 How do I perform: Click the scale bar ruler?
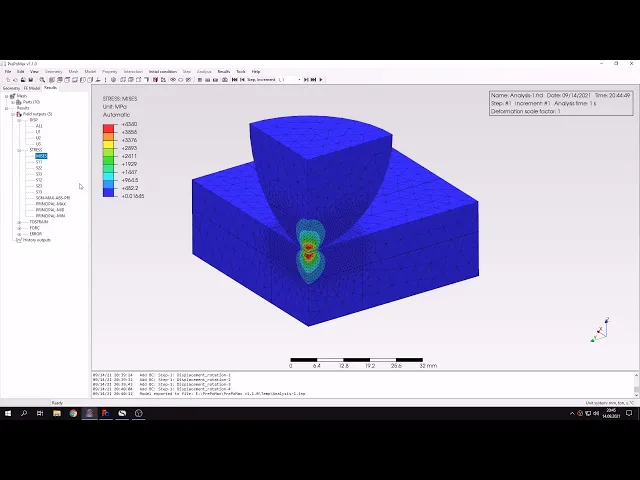click(356, 360)
